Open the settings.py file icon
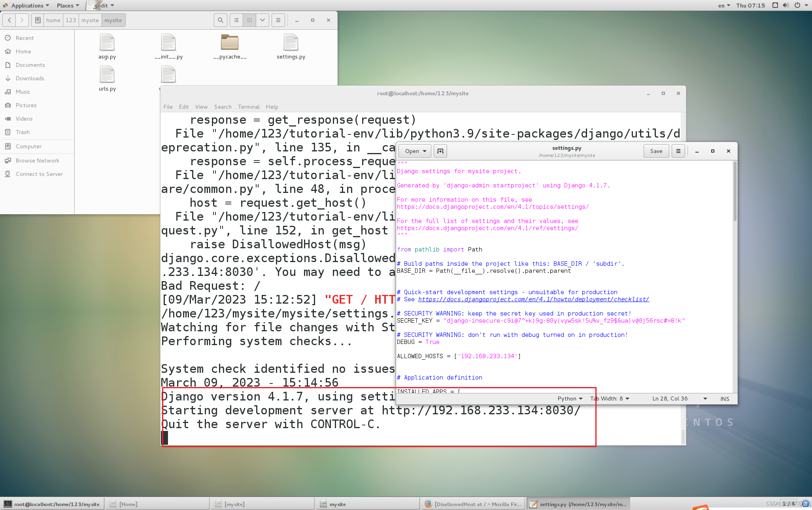The width and height of the screenshot is (812, 510). pos(291,43)
